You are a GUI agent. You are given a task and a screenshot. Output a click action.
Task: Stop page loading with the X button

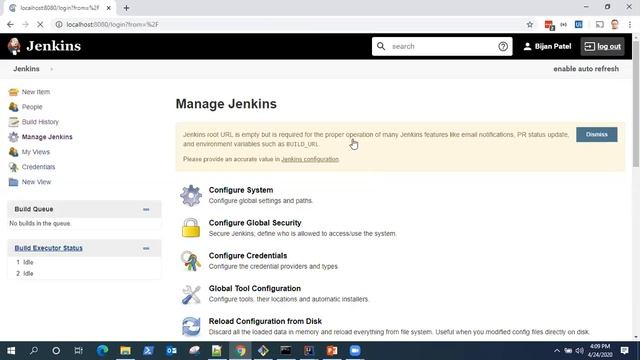(40, 24)
